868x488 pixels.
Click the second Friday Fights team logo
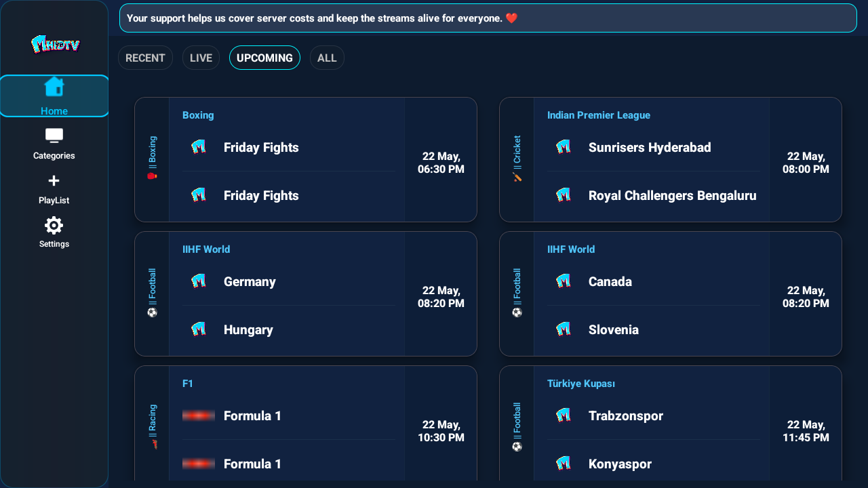pyautogui.click(x=199, y=195)
